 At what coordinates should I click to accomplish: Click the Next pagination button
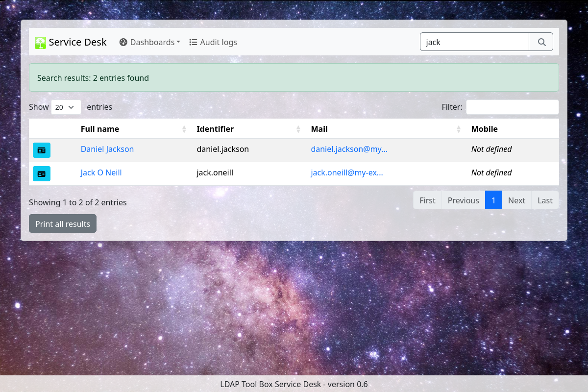click(516, 200)
